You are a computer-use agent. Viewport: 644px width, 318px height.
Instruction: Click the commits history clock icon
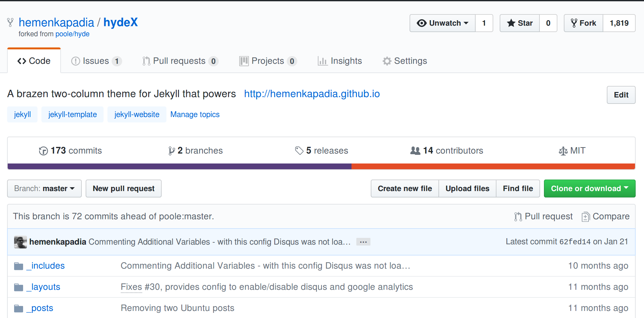click(43, 151)
